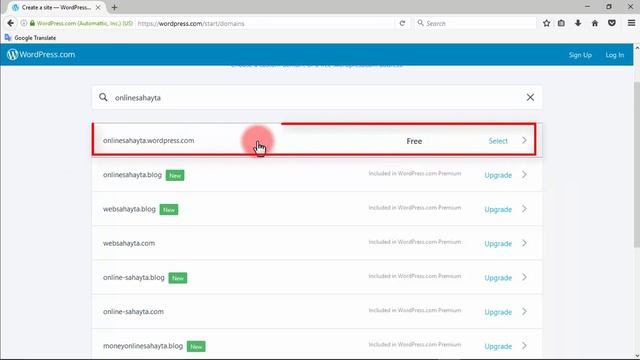Image resolution: width=640 pixels, height=360 pixels.
Task: Reload the page with refresh icon
Action: click(402, 23)
